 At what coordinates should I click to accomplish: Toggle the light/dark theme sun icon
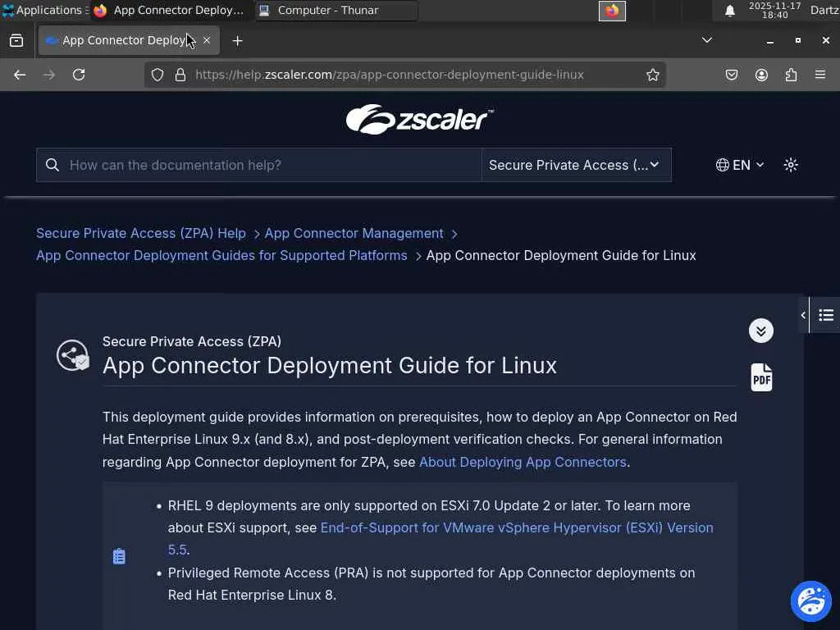791,165
